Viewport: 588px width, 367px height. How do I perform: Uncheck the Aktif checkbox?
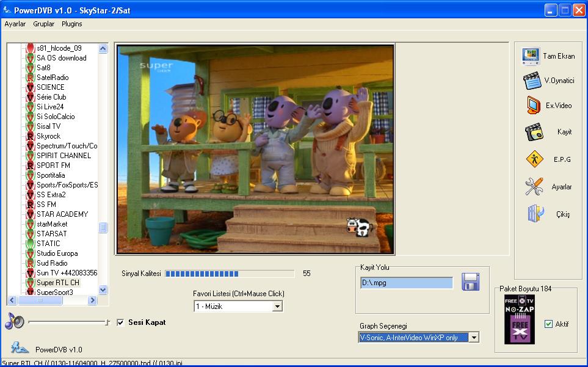(x=548, y=324)
